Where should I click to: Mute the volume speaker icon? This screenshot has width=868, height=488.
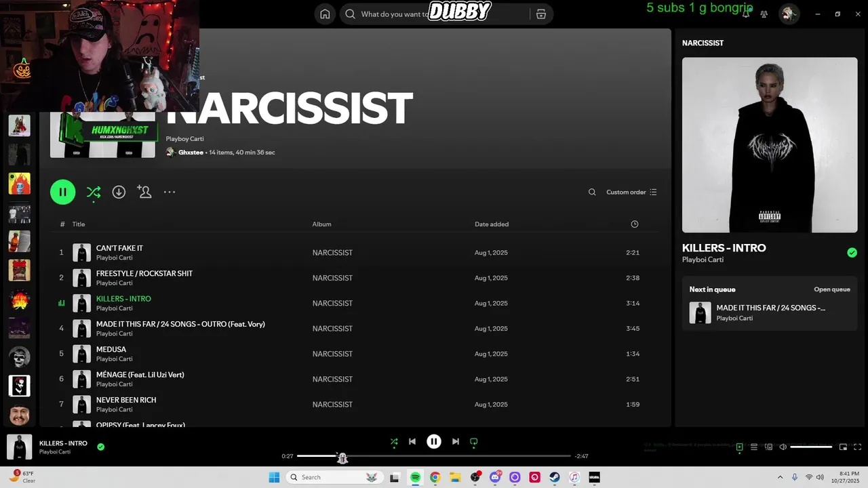783,447
